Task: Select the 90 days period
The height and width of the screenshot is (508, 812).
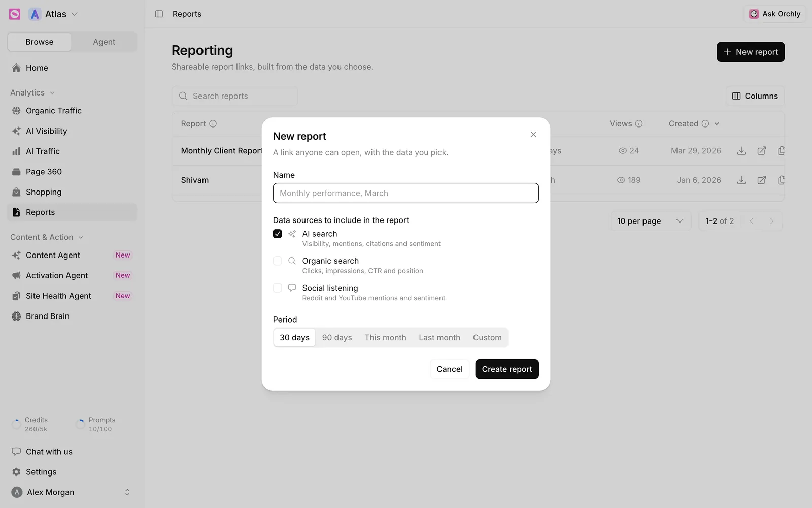Action: click(337, 338)
